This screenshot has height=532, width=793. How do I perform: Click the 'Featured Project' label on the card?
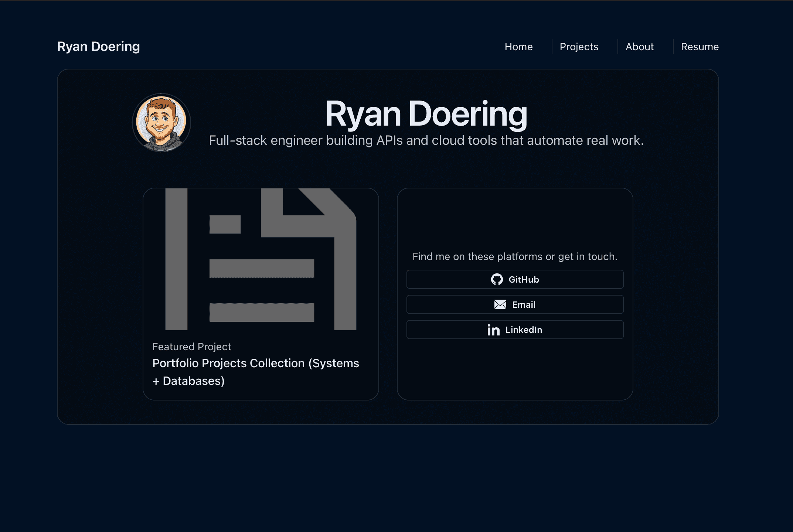(191, 347)
